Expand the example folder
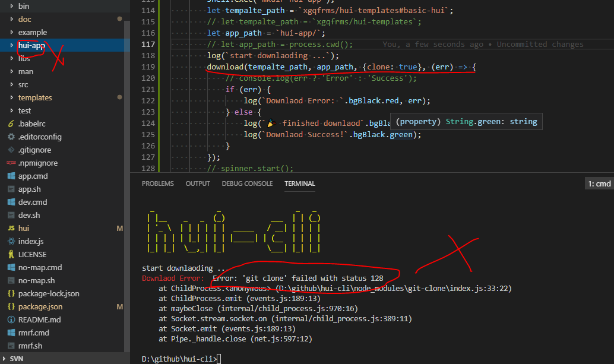 (x=11, y=32)
